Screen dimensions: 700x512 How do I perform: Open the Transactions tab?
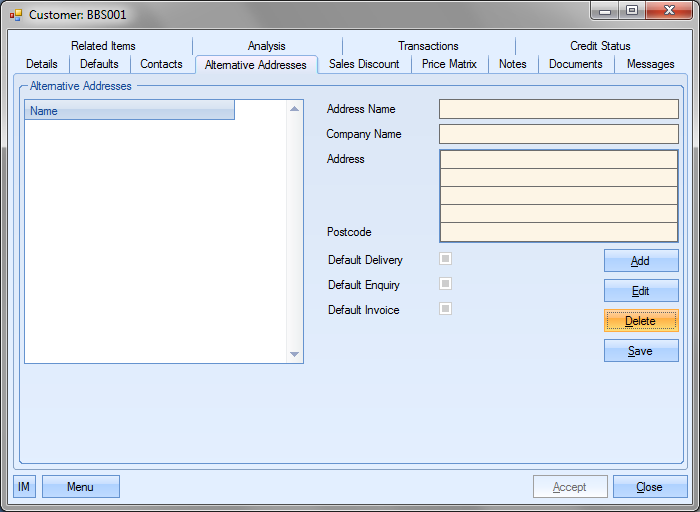428,46
